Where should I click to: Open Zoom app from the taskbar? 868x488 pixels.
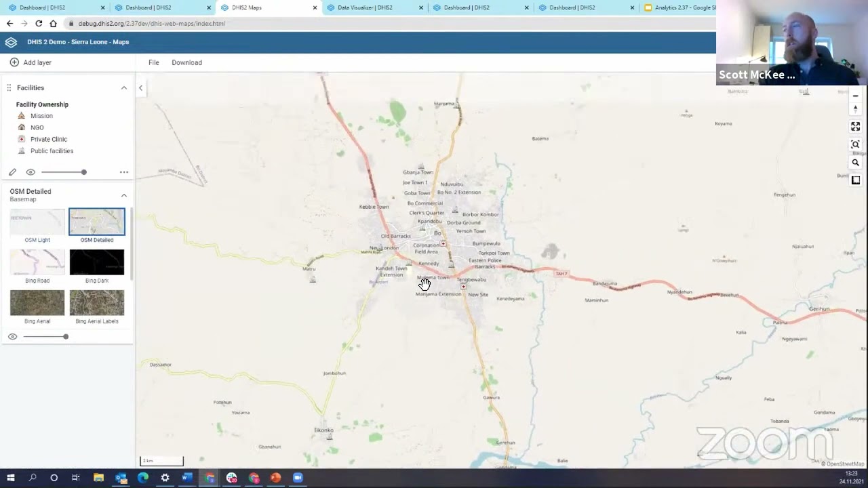[298, 478]
